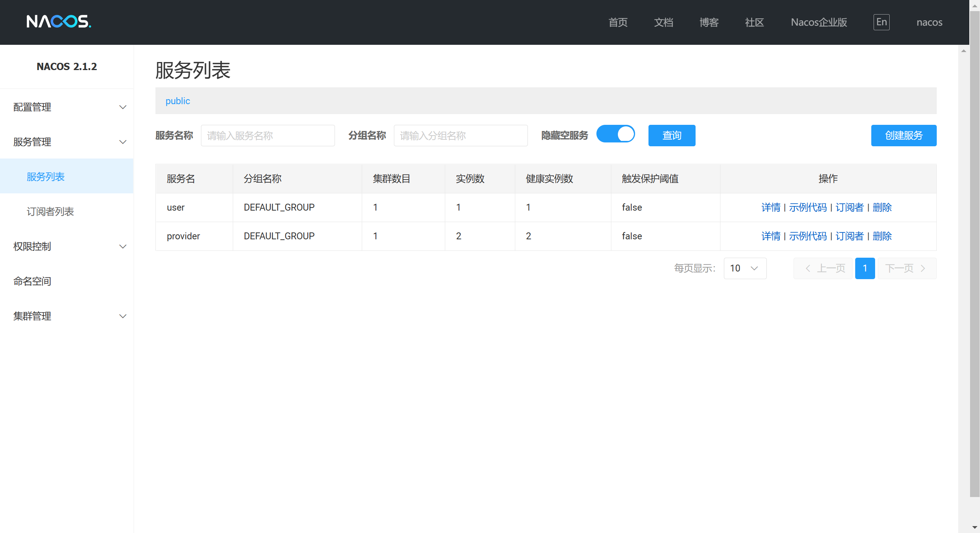The height and width of the screenshot is (533, 980).
Task: View 订阅者 for provider service
Action: pos(849,236)
